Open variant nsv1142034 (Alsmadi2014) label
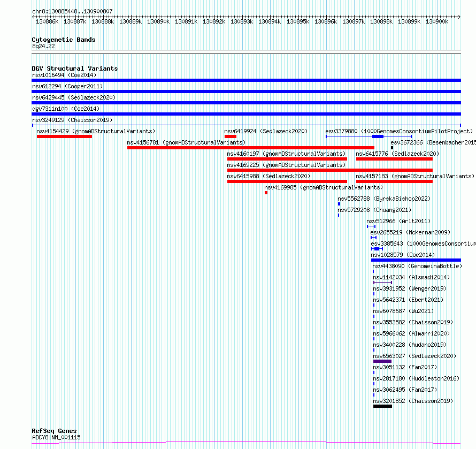476x449 pixels. pyautogui.click(x=411, y=277)
